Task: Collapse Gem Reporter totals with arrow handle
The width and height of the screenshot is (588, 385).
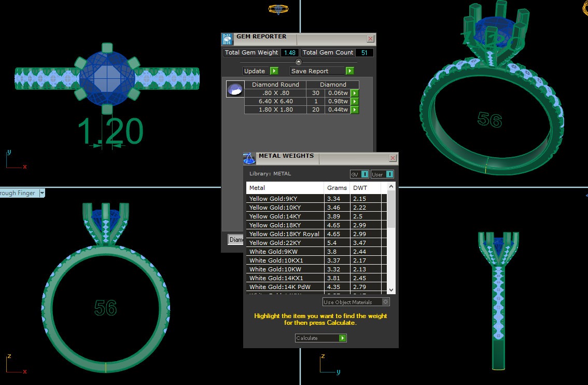Action: pos(298,62)
